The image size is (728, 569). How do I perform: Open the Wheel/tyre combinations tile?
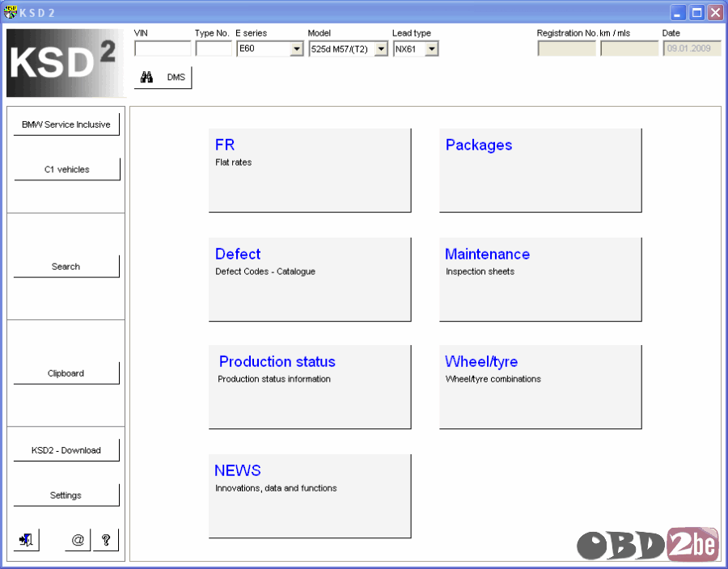[540, 387]
